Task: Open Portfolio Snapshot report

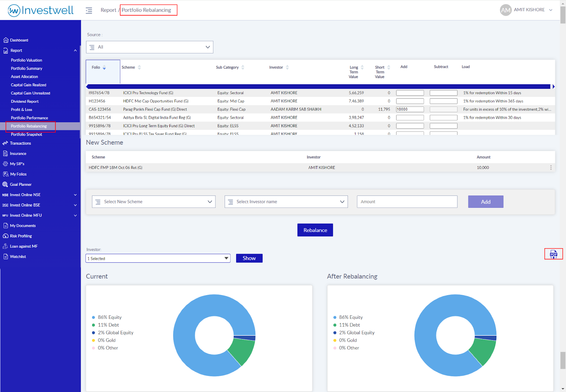Action: click(27, 134)
